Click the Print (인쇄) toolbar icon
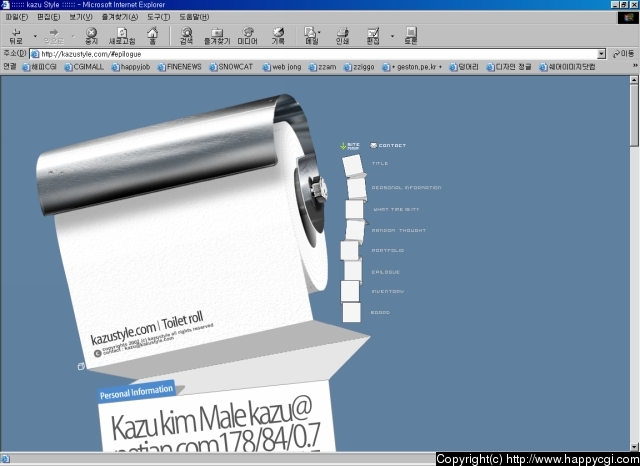 point(342,36)
